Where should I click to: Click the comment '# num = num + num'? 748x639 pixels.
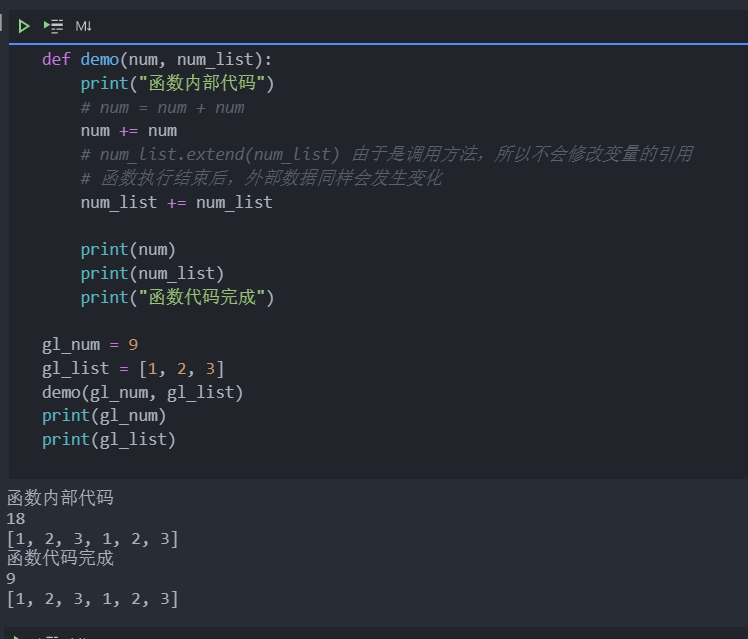pyautogui.click(x=163, y=108)
